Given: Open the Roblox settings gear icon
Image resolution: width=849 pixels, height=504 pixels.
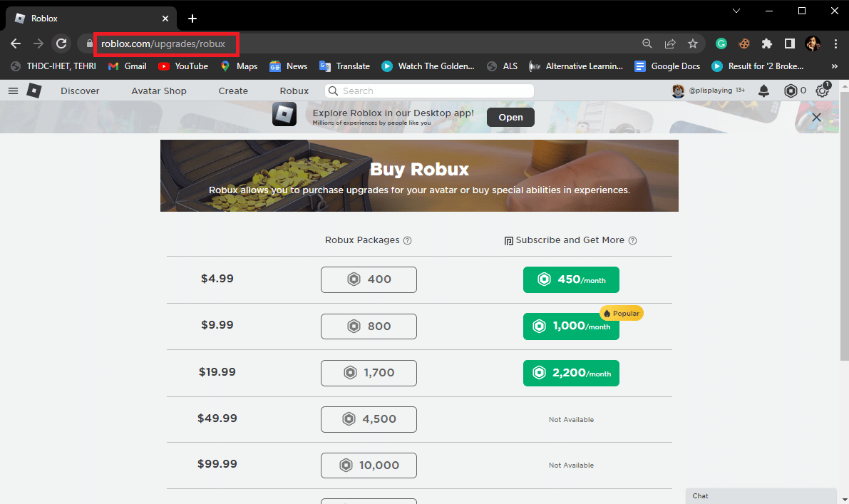Looking at the screenshot, I should point(823,91).
